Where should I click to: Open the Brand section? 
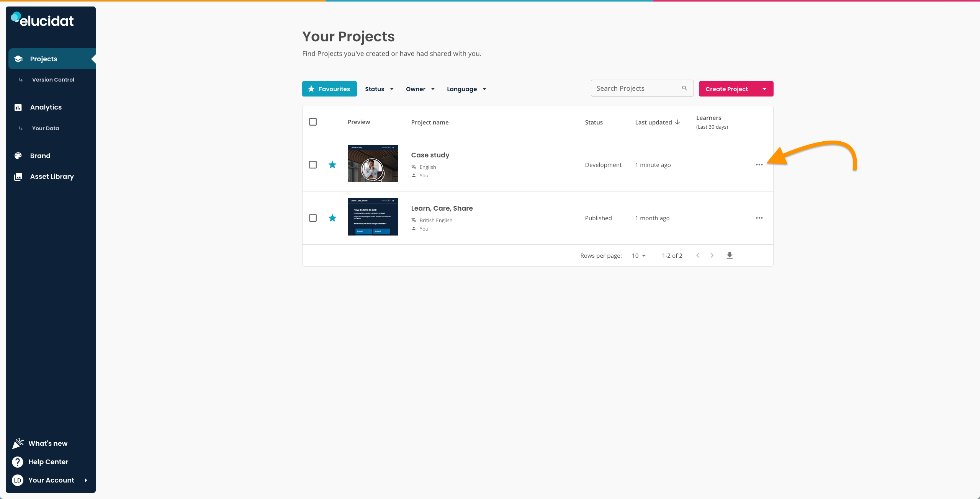tap(40, 155)
